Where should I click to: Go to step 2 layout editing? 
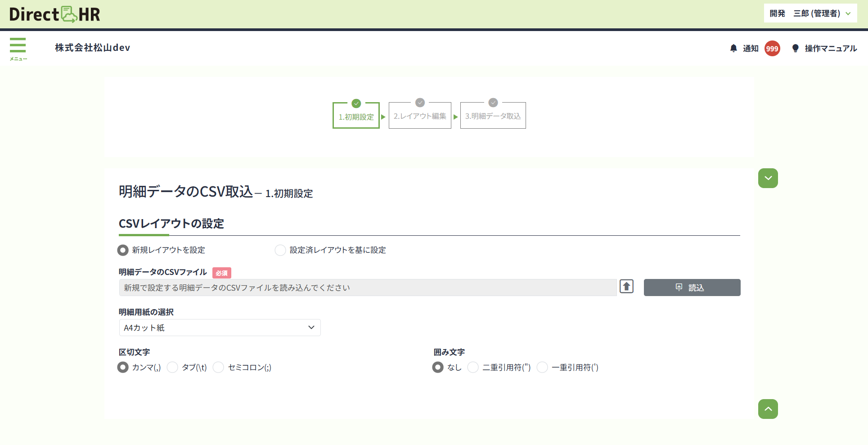click(420, 116)
